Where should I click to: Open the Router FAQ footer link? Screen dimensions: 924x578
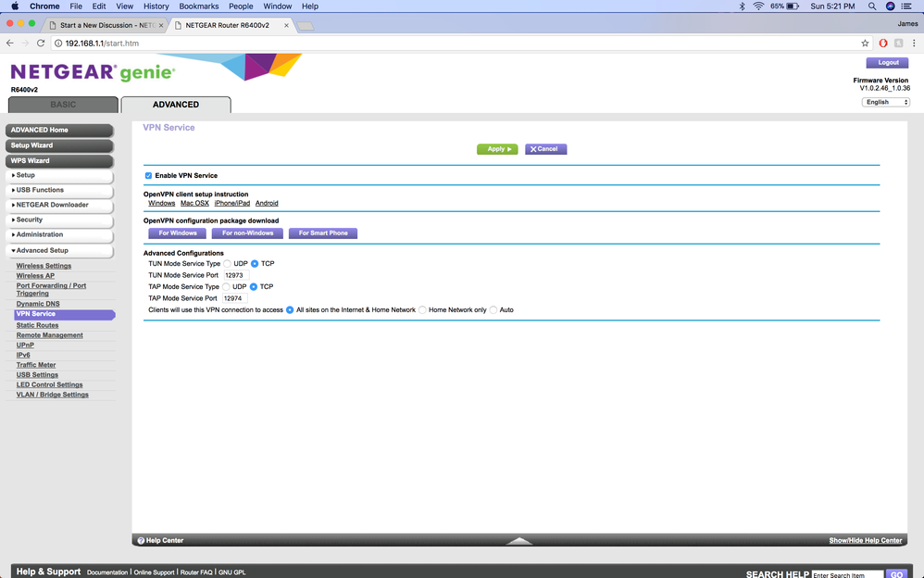[x=196, y=572]
